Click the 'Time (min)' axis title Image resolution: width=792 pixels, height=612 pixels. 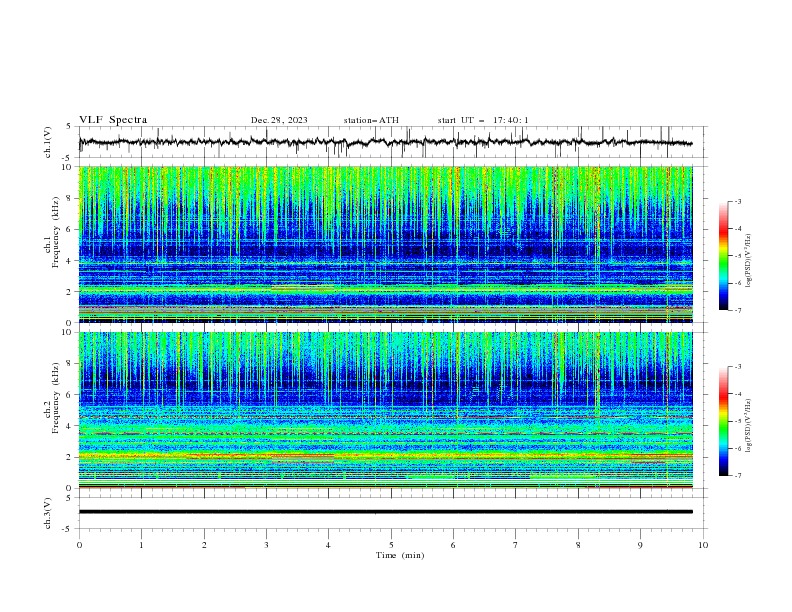click(x=400, y=555)
